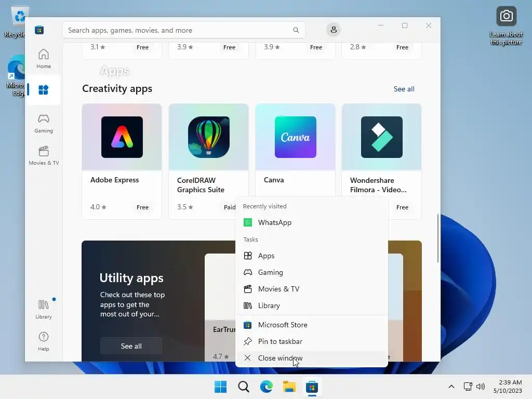Image resolution: width=532 pixels, height=399 pixels.
Task: Go to Gaming in the Store sidebar
Action: tap(44, 124)
